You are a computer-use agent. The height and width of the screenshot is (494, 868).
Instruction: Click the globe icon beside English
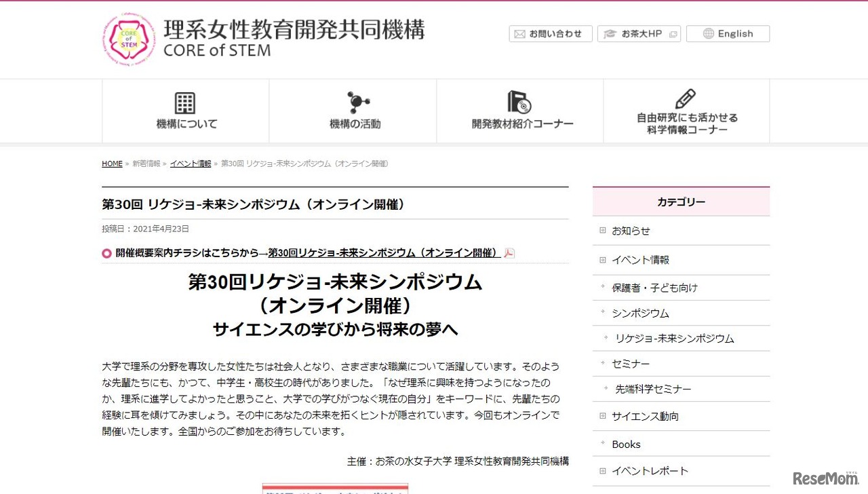pyautogui.click(x=709, y=33)
